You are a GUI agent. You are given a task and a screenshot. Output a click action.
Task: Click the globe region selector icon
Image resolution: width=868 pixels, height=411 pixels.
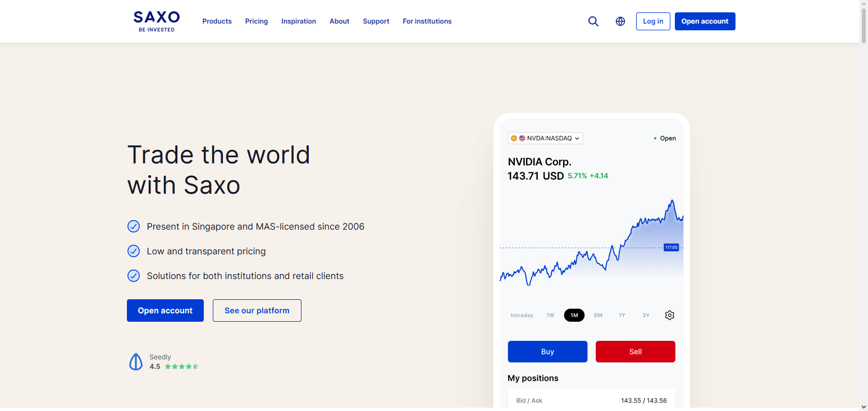pyautogui.click(x=620, y=21)
